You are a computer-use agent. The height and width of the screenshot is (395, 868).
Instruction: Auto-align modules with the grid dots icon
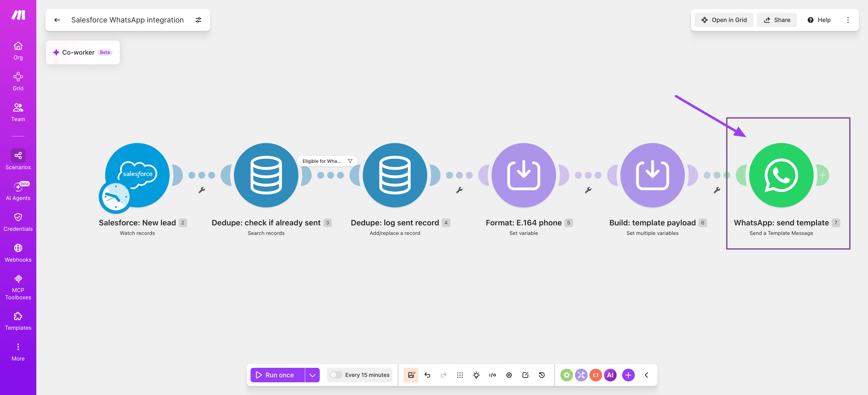460,375
